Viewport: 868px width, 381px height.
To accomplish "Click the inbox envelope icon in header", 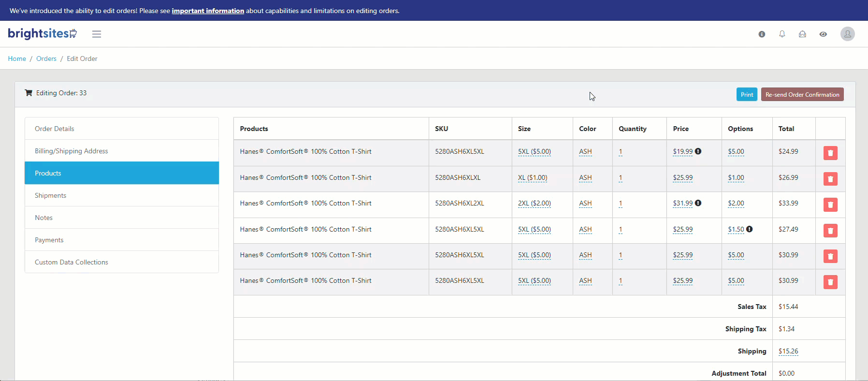I will tap(802, 34).
